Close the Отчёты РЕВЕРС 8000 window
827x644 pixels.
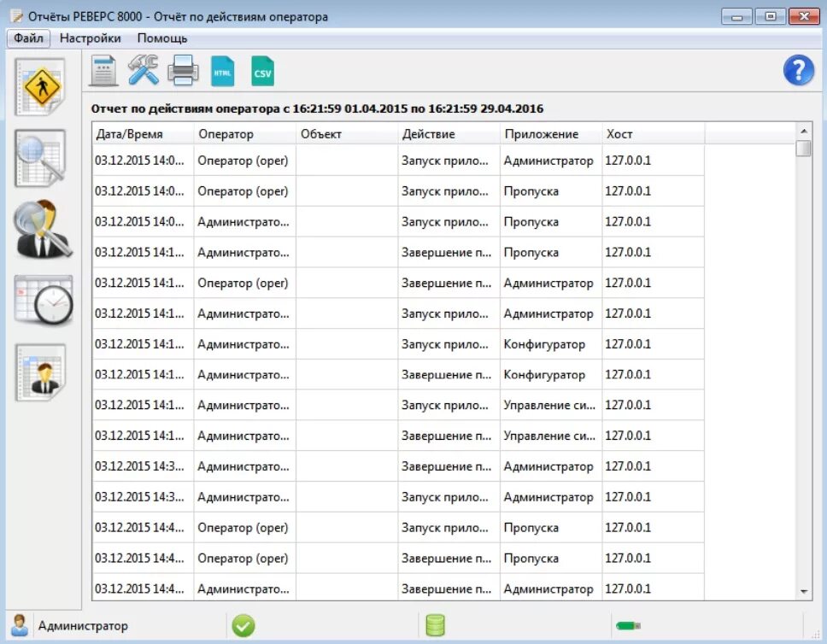(x=804, y=17)
